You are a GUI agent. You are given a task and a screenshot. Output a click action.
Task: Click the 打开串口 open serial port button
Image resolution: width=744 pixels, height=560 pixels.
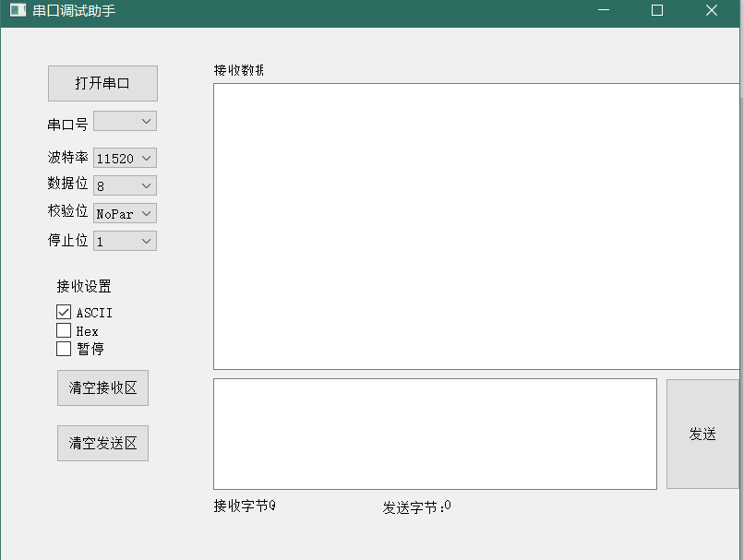[x=102, y=83]
